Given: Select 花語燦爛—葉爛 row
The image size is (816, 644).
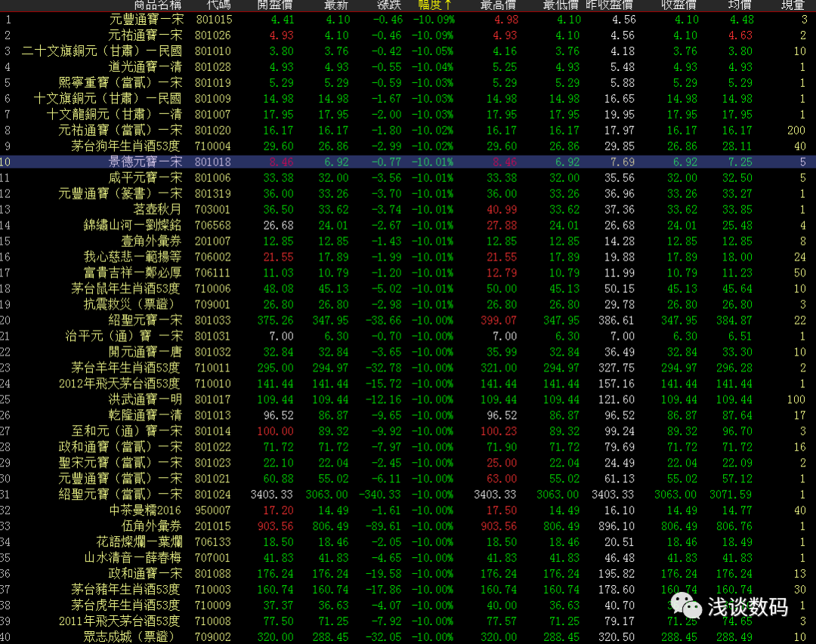Looking at the screenshot, I should (x=408, y=542).
